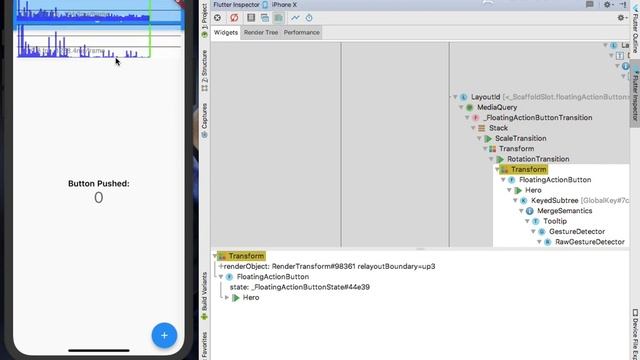Image resolution: width=640 pixels, height=360 pixels.
Task: Open inspector toolbar settings gear
Action: (621, 18)
